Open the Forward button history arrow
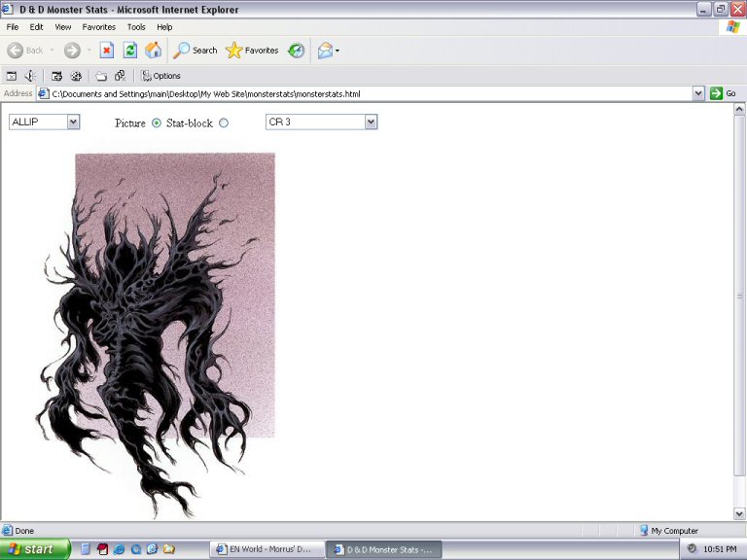This screenshot has width=747, height=560. point(89,50)
